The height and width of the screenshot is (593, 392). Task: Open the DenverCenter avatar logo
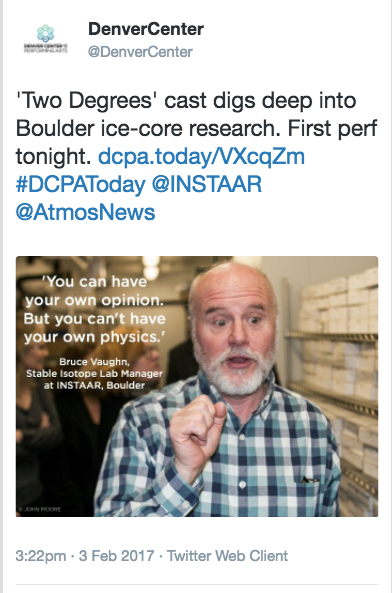pos(45,39)
